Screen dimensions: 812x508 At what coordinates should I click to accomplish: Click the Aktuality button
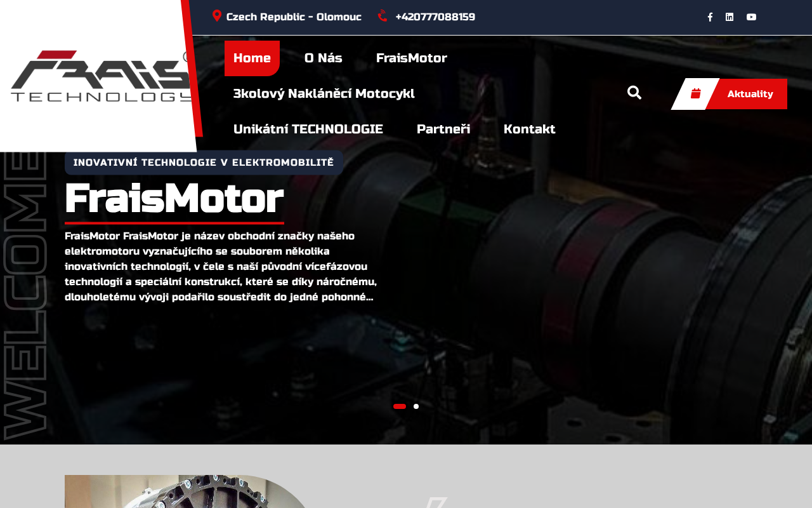(750, 94)
